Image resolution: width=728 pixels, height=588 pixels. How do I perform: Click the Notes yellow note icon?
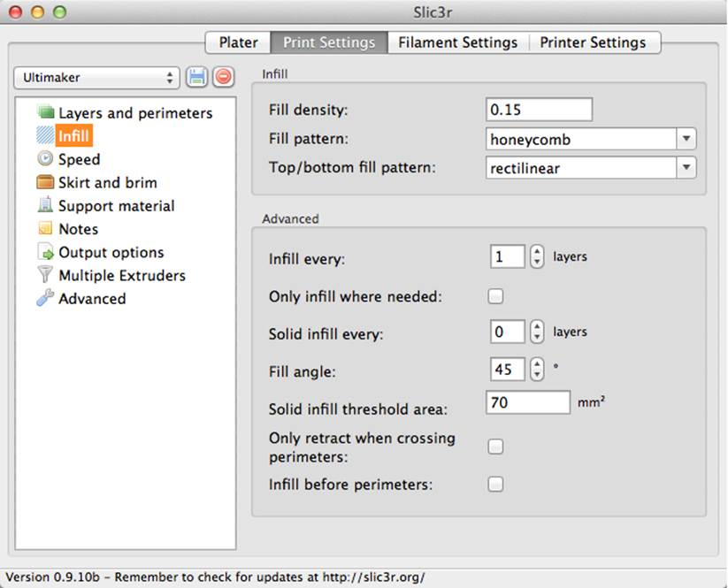click(x=45, y=228)
